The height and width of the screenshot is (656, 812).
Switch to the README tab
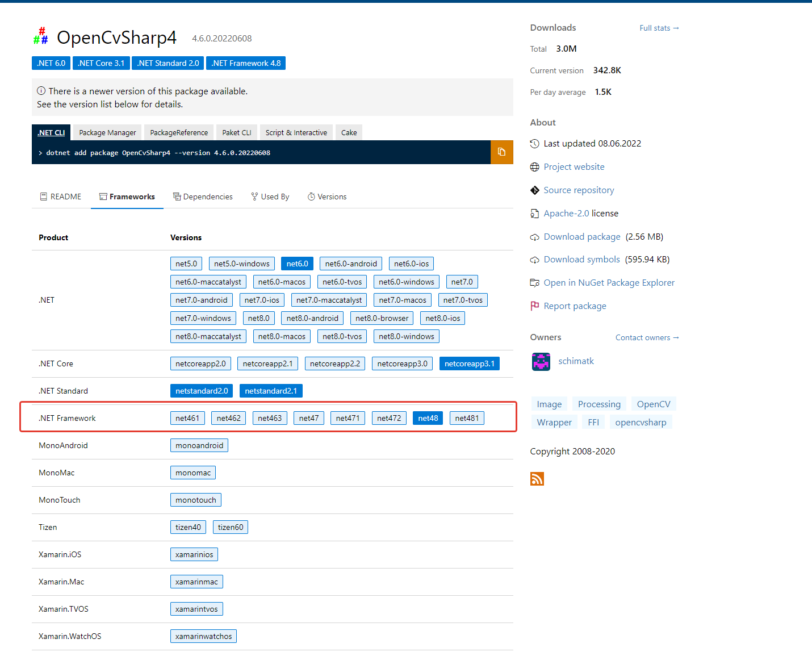[x=61, y=197]
